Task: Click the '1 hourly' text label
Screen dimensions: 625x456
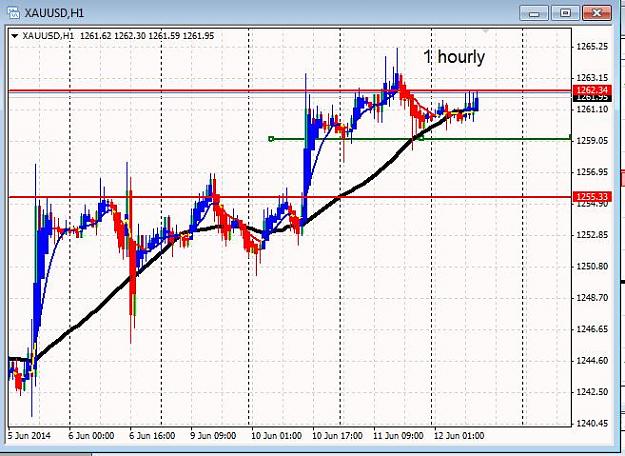Action: pos(454,57)
